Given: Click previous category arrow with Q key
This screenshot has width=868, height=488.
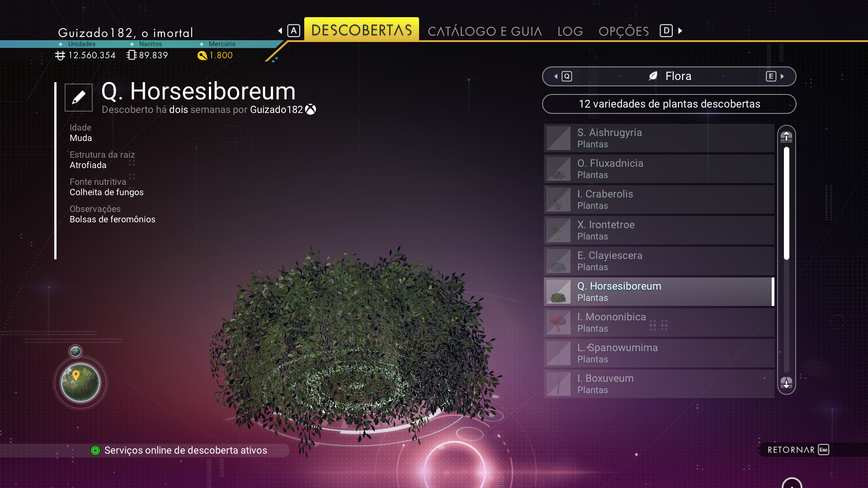Looking at the screenshot, I should (563, 76).
